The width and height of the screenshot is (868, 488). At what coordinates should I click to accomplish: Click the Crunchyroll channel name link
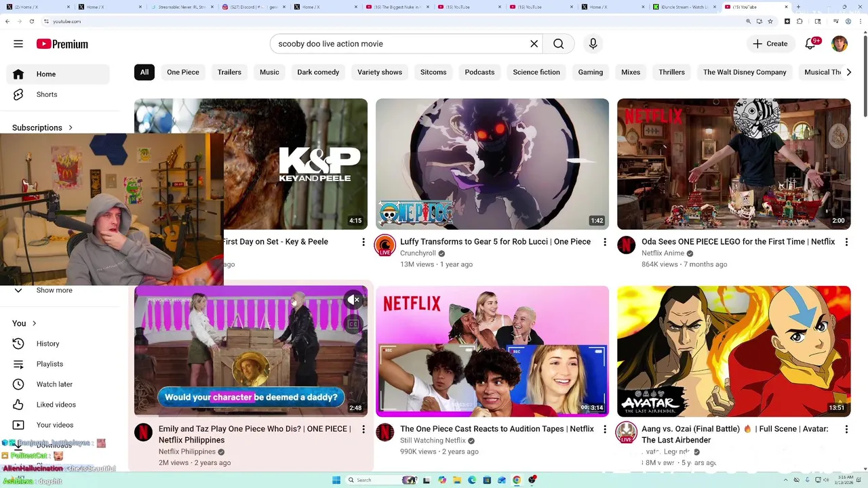(418, 253)
